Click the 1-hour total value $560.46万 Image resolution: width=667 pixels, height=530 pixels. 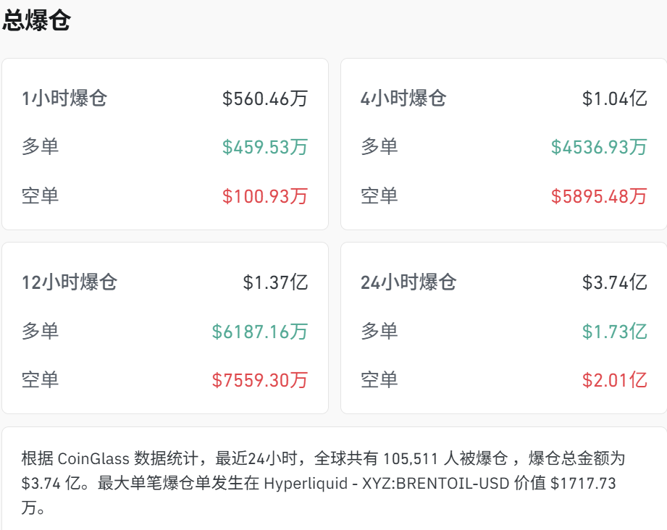coord(265,99)
